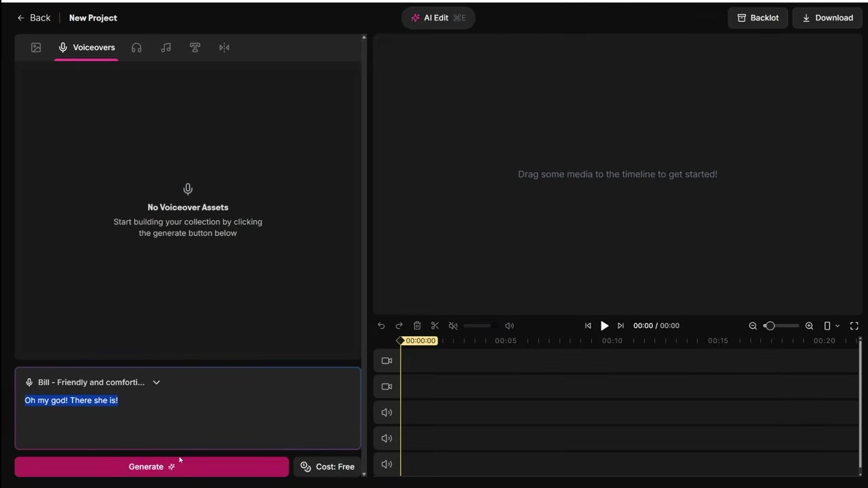This screenshot has width=868, height=488.
Task: Go back using the Back arrow
Action: (33, 18)
